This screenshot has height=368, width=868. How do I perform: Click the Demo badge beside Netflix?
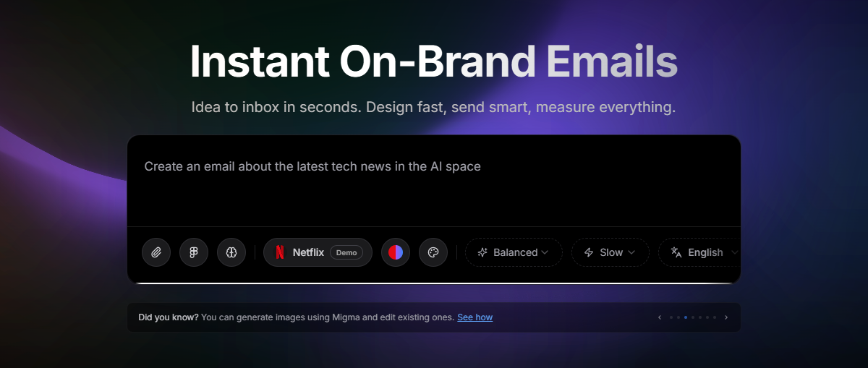346,252
